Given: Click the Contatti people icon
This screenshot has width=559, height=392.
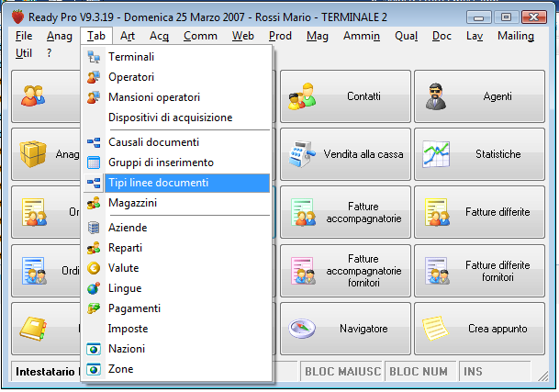Looking at the screenshot, I should [x=302, y=96].
